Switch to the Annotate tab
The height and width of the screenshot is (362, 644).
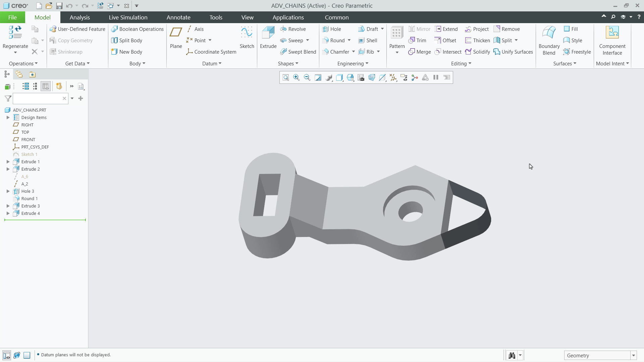178,17
